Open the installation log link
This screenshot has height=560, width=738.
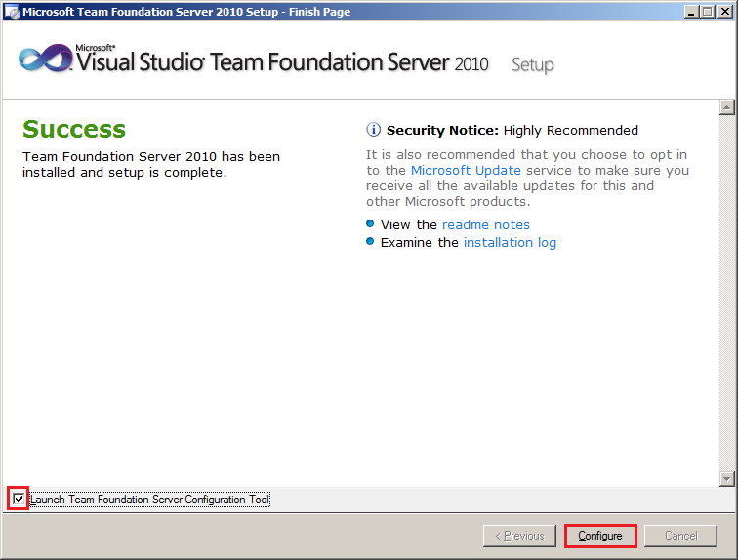(510, 243)
